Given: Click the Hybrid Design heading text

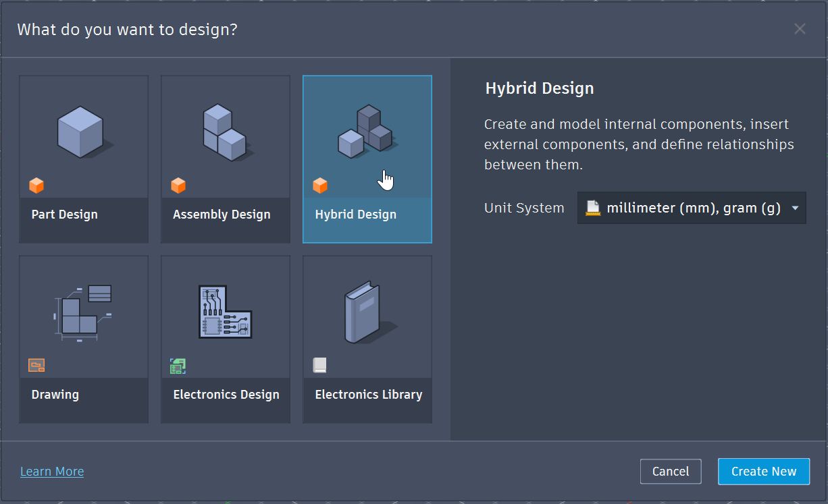Looking at the screenshot, I should point(539,88).
